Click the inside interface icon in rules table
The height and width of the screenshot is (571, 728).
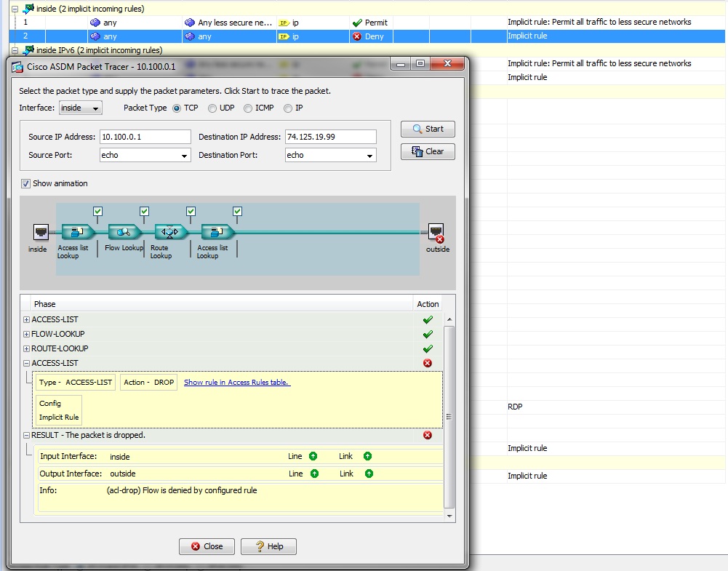coord(29,8)
